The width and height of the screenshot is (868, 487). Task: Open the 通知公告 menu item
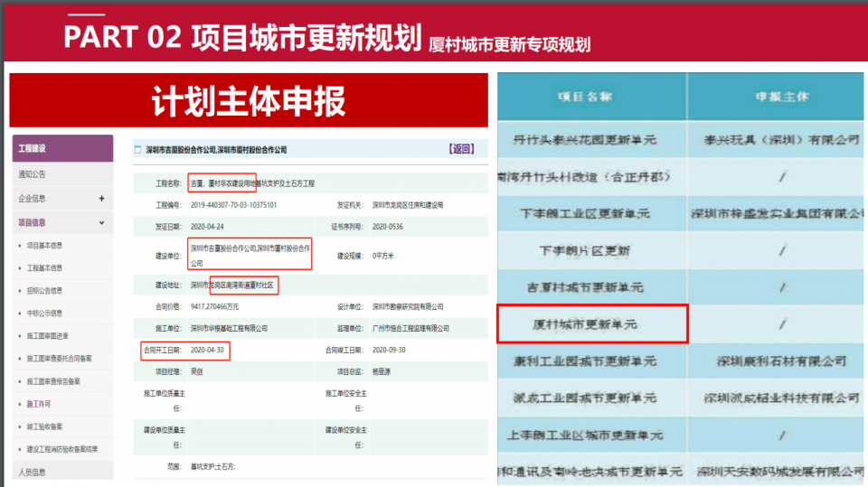(x=33, y=174)
